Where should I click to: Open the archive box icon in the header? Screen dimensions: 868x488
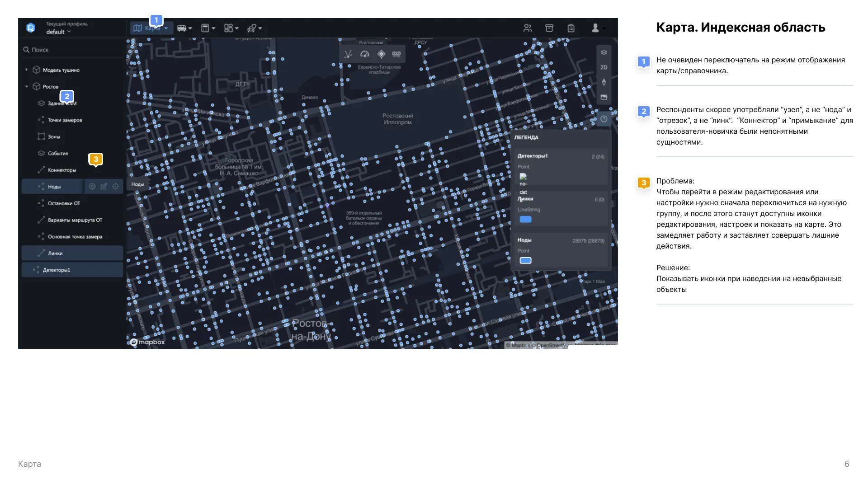point(549,28)
